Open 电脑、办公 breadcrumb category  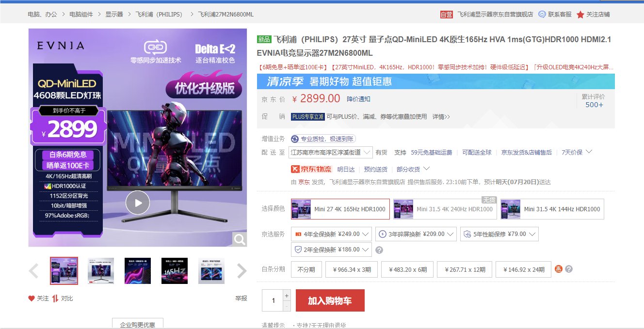coord(43,15)
